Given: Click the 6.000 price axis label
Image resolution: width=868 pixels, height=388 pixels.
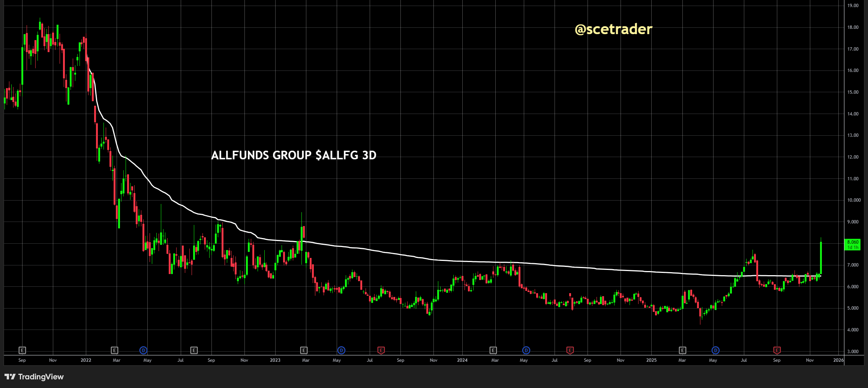Looking at the screenshot, I should 853,287.
